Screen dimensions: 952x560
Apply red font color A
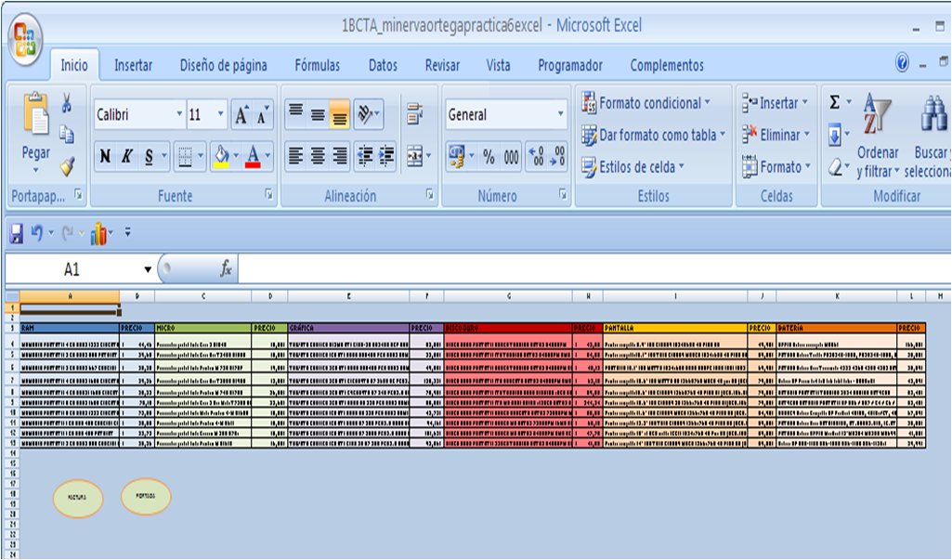pyautogui.click(x=253, y=157)
